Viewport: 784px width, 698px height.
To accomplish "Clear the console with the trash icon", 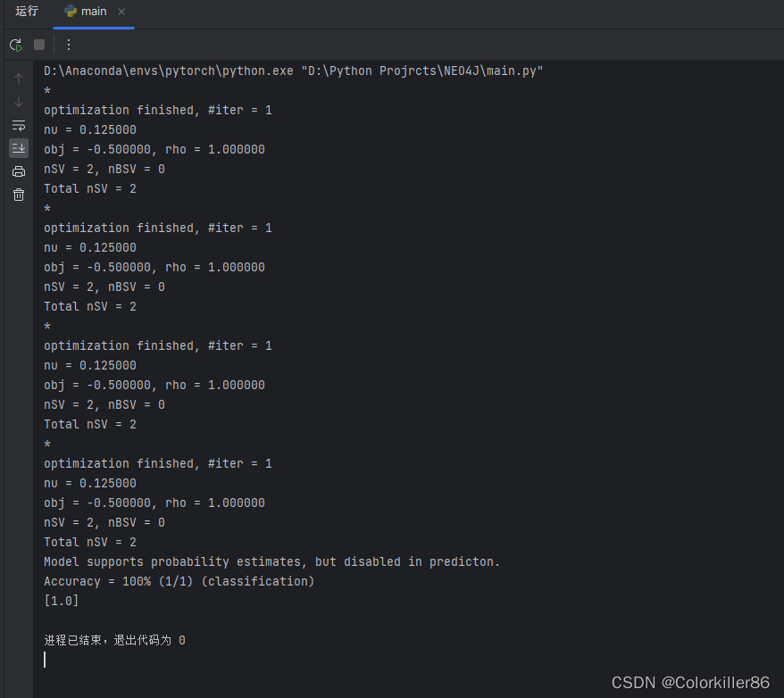I will (x=18, y=194).
